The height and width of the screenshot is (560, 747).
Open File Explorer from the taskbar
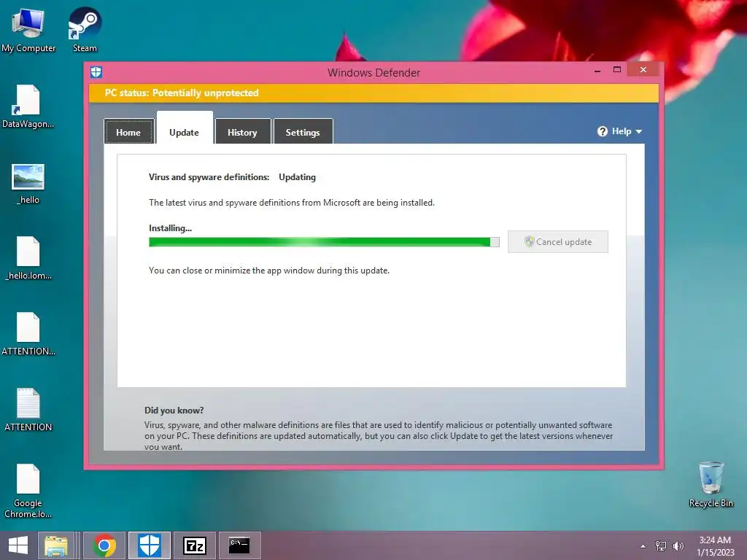pos(55,545)
